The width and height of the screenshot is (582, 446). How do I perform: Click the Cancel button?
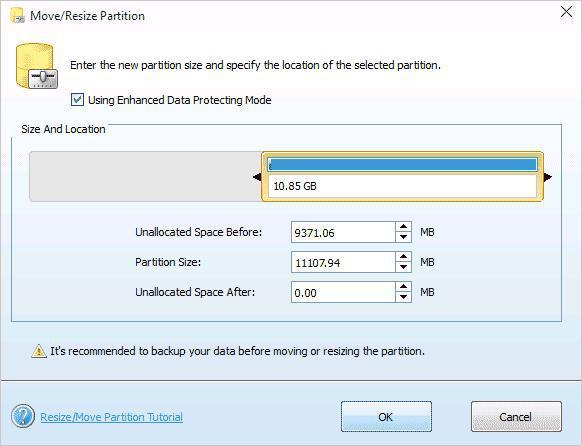coord(516,417)
